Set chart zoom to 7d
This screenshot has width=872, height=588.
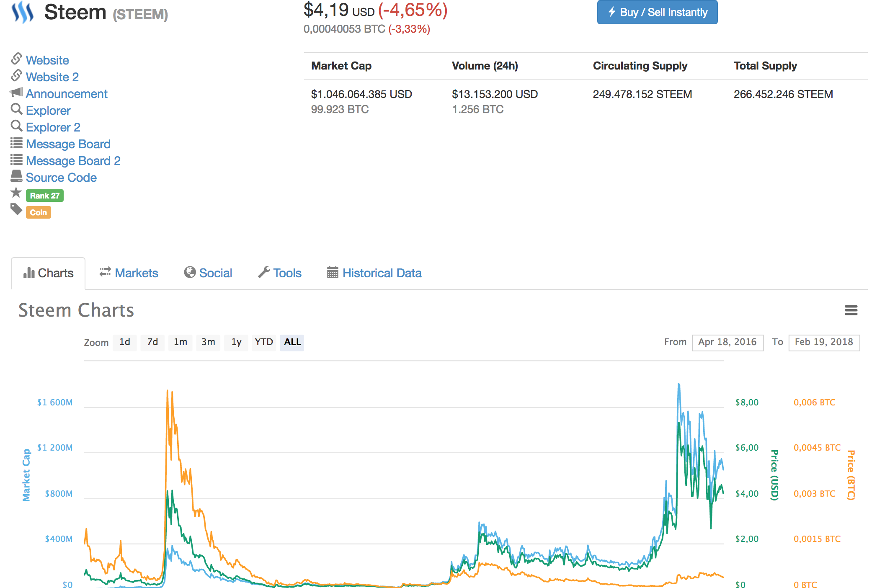(152, 342)
